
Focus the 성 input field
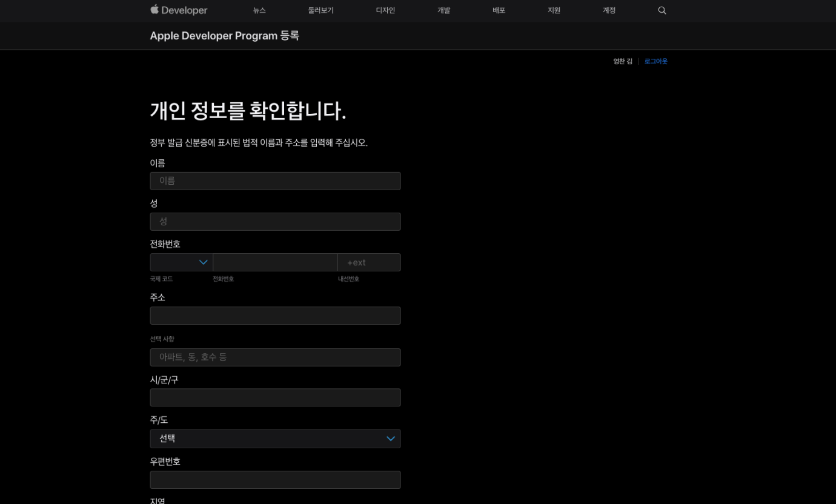coord(275,222)
